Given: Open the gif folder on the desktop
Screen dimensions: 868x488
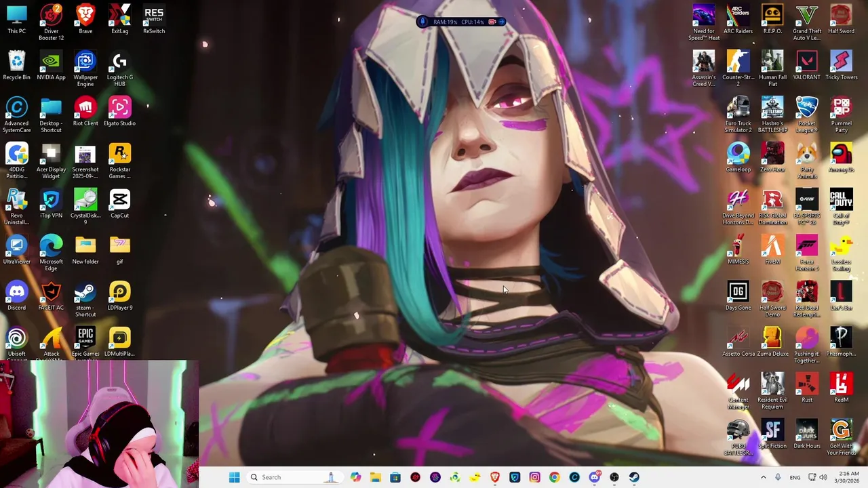Looking at the screenshot, I should pos(120,249).
